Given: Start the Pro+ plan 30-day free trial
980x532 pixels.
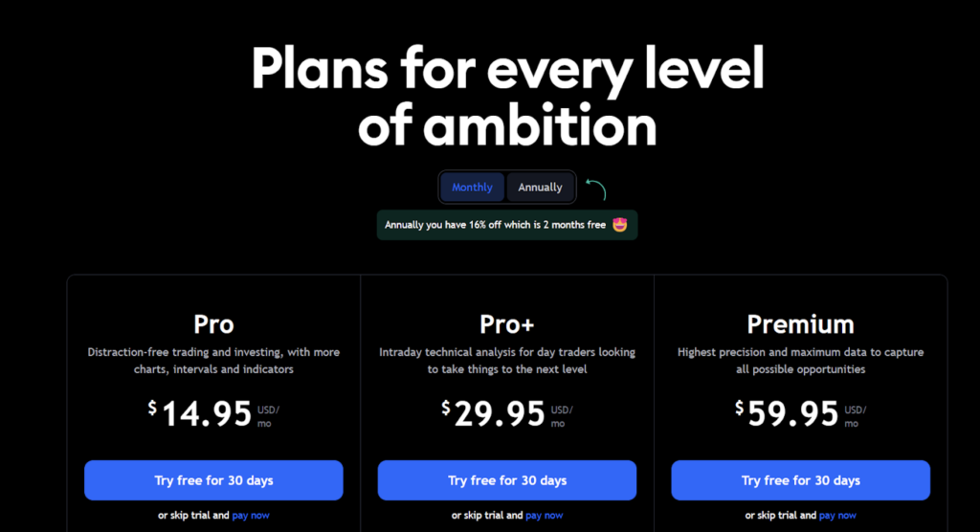Looking at the screenshot, I should [x=507, y=480].
